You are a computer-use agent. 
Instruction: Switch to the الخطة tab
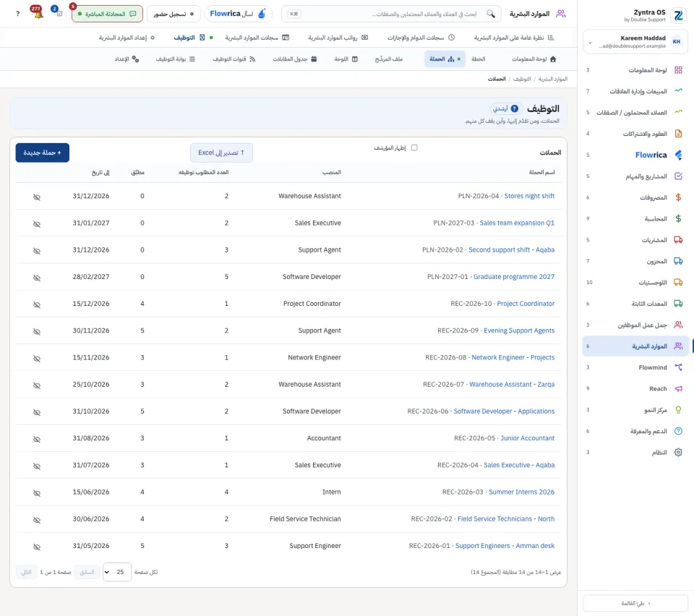(478, 59)
